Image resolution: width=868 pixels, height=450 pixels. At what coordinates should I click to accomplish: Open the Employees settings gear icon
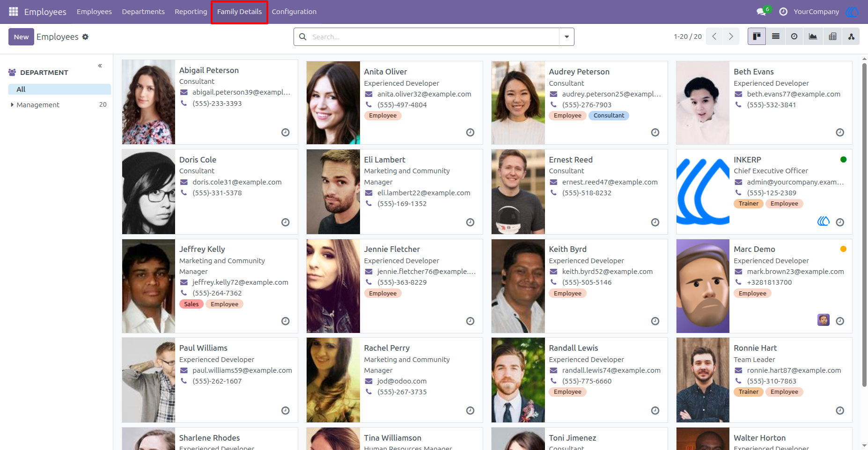(x=85, y=37)
